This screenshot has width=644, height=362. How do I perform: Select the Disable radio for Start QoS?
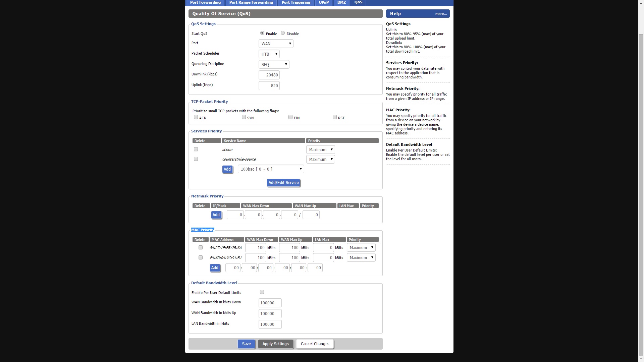coord(283,33)
